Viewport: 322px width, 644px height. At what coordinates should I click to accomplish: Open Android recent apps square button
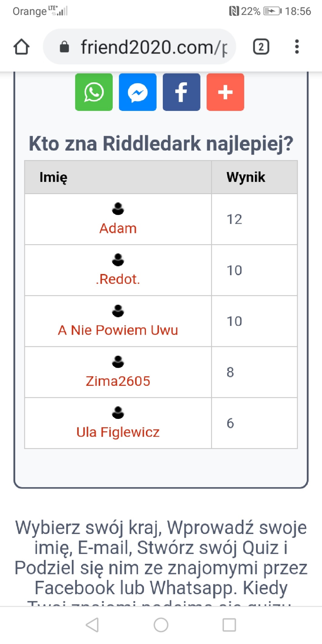point(229,625)
